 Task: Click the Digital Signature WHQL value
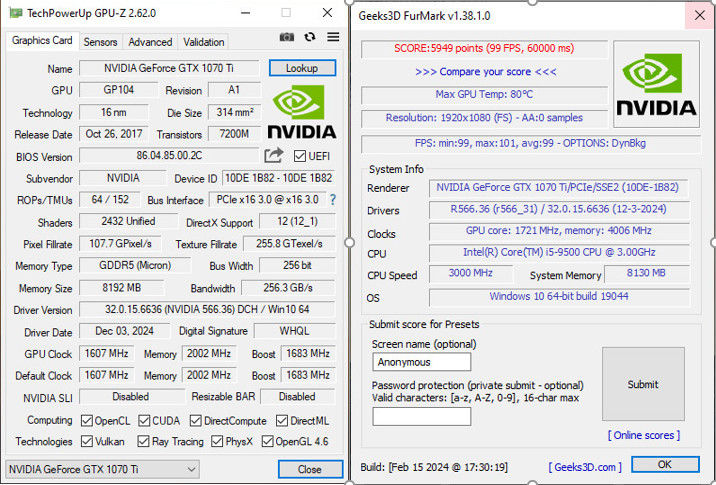click(x=295, y=331)
